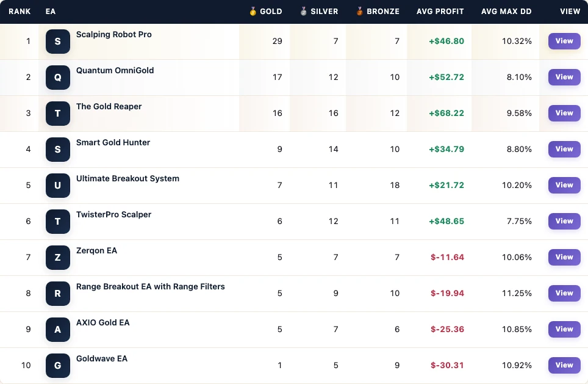Click the 11.25% max drawdown value
The image size is (588, 384).
pyautogui.click(x=517, y=294)
